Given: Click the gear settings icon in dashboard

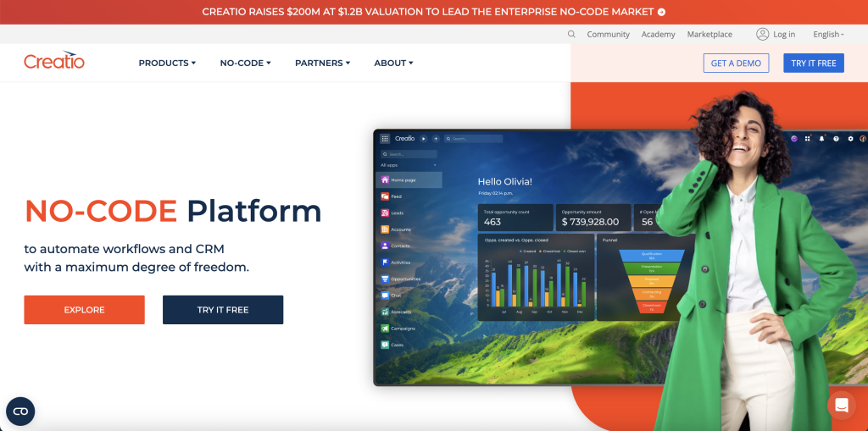Looking at the screenshot, I should coord(850,138).
